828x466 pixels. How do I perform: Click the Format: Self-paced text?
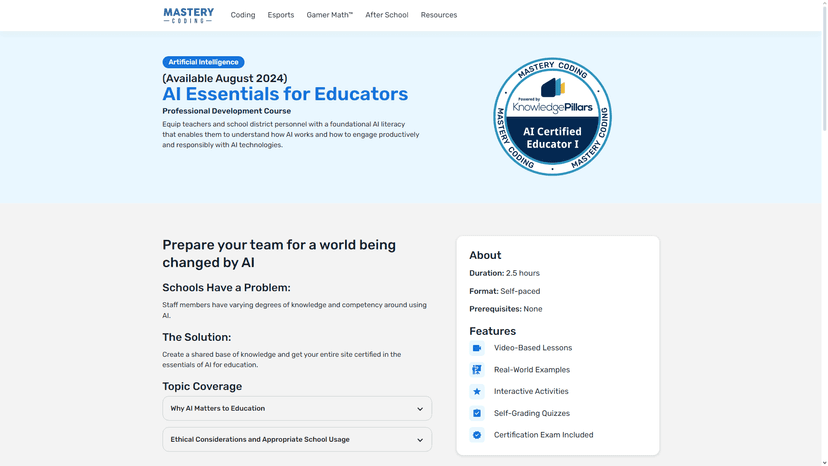click(x=505, y=291)
